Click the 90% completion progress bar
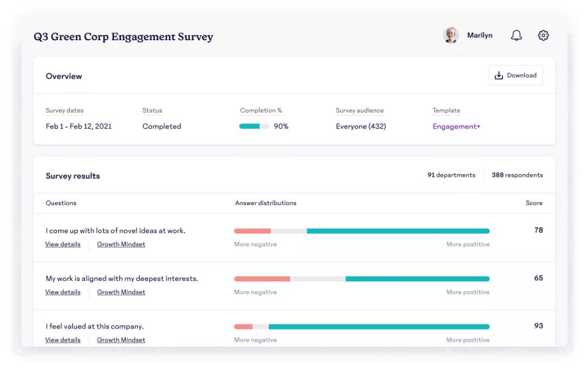Viewport: 588px width, 371px height. [x=253, y=126]
